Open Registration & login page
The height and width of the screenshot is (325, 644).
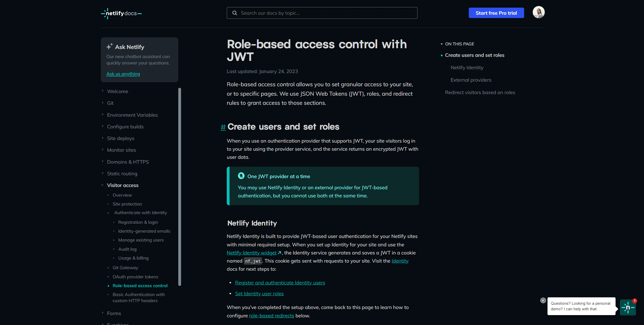click(x=138, y=222)
